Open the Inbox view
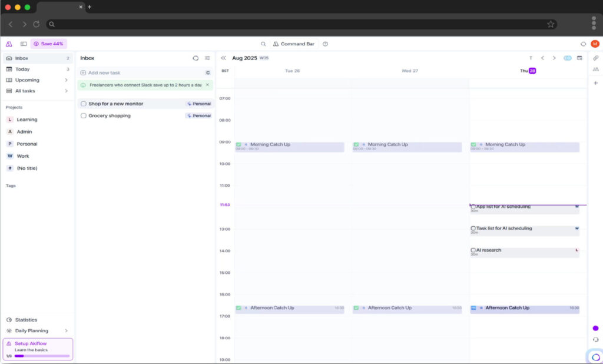 [x=37, y=58]
